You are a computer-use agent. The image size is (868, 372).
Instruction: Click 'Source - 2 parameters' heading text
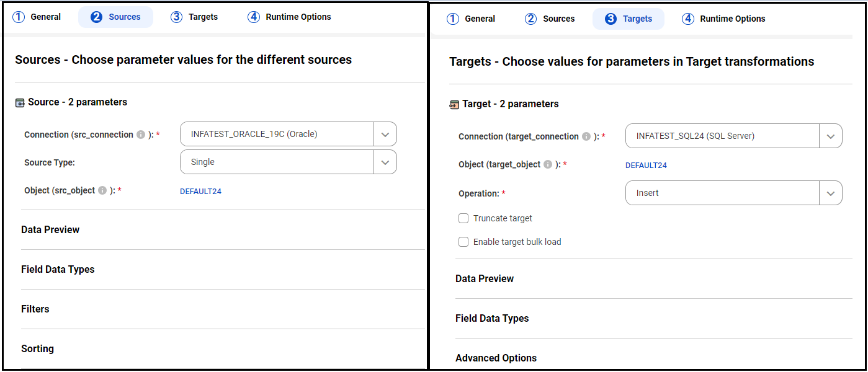click(78, 102)
